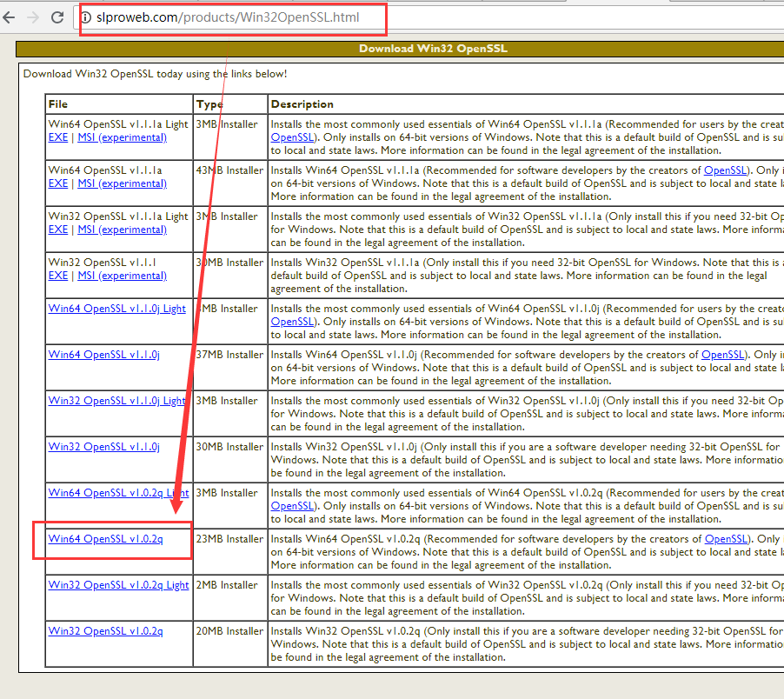784x699 pixels.
Task: Click 'Win64 OpenSSL v1.1.1a Light' file name text
Action: tap(118, 124)
